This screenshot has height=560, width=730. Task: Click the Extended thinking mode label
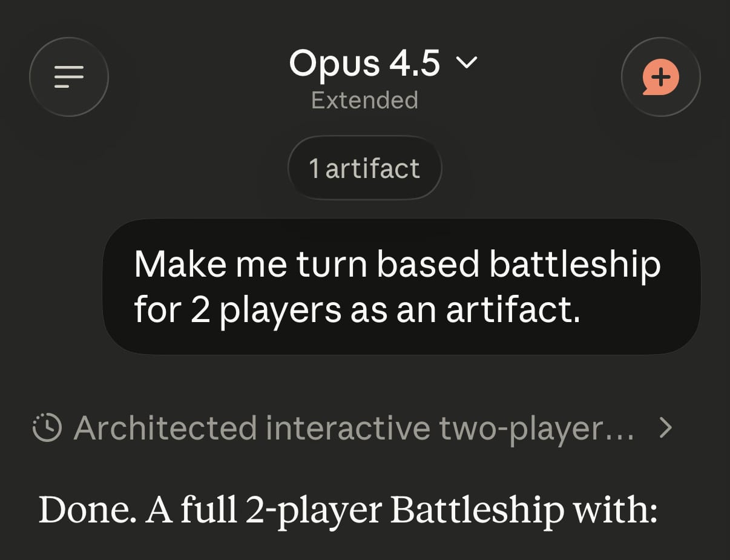click(x=364, y=100)
